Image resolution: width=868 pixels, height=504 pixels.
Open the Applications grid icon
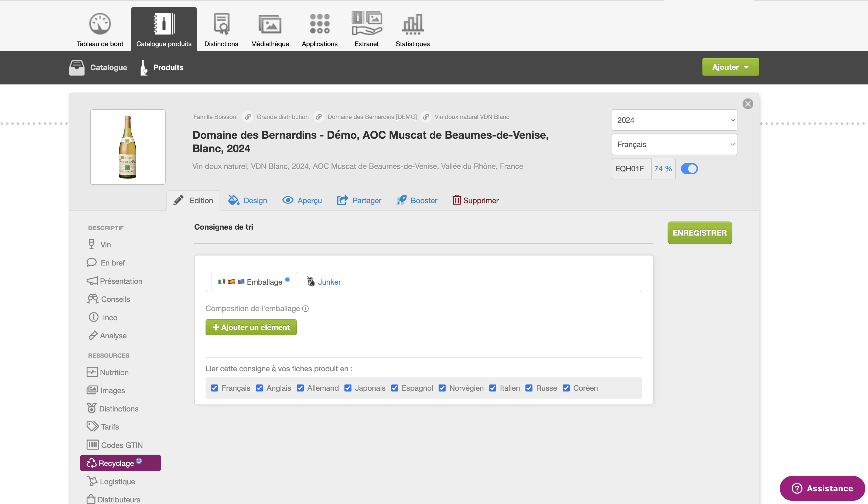click(x=319, y=24)
